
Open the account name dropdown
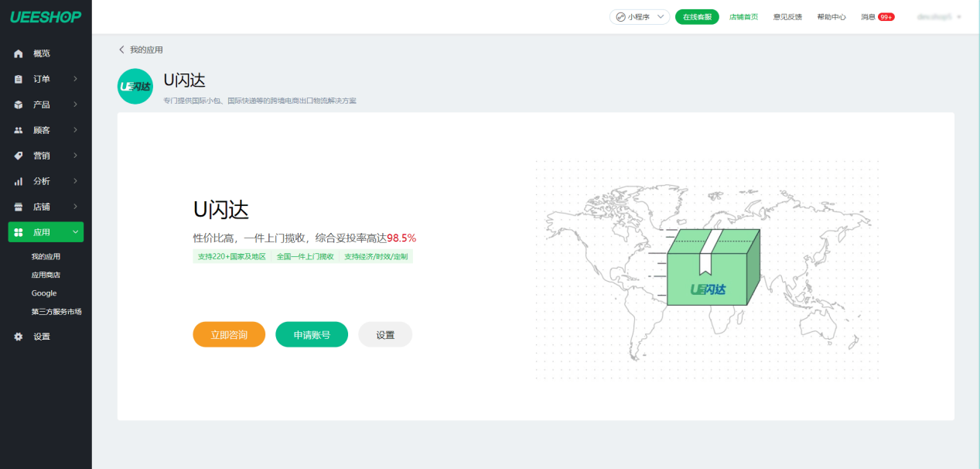939,16
